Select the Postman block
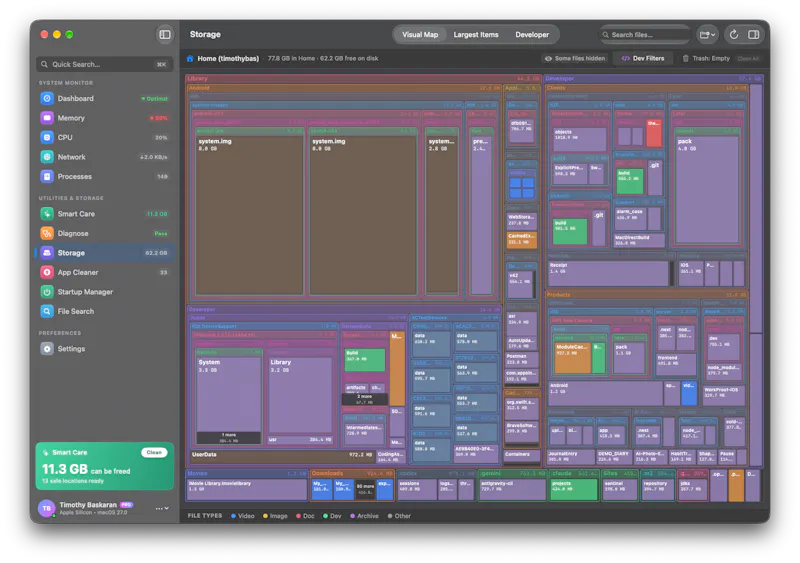 tap(521, 359)
